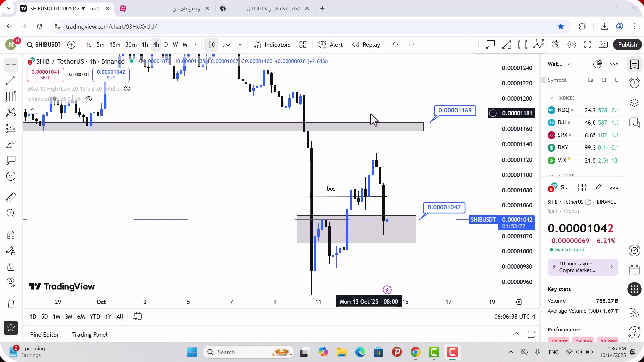Open go to date calendar

click(x=138, y=317)
